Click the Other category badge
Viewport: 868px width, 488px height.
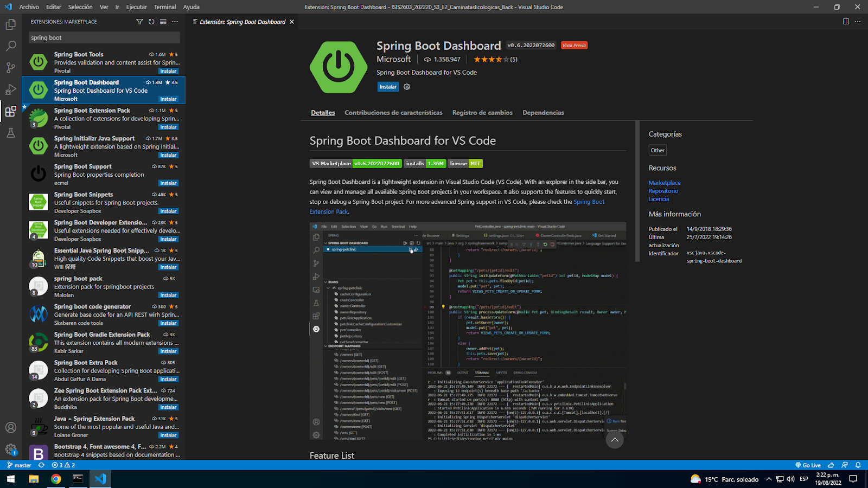click(x=658, y=150)
